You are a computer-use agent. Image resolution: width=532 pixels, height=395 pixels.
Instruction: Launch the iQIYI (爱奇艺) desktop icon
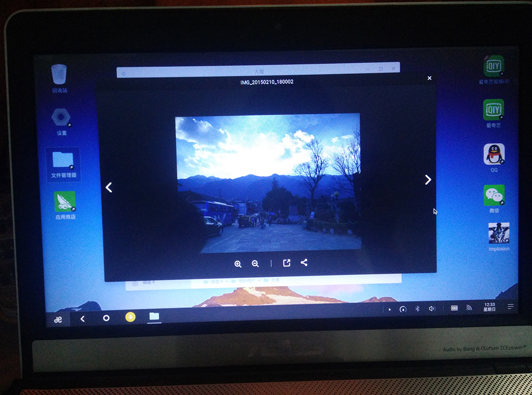[x=494, y=113]
